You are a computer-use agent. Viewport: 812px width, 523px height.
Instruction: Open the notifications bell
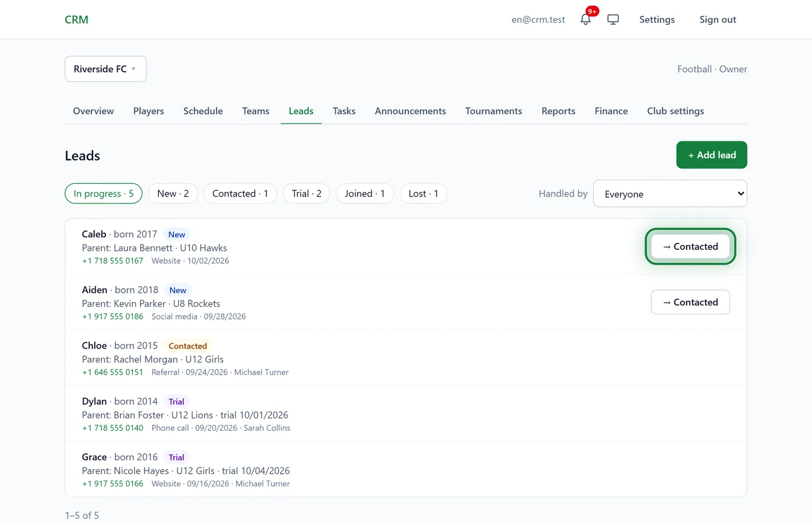(x=586, y=19)
